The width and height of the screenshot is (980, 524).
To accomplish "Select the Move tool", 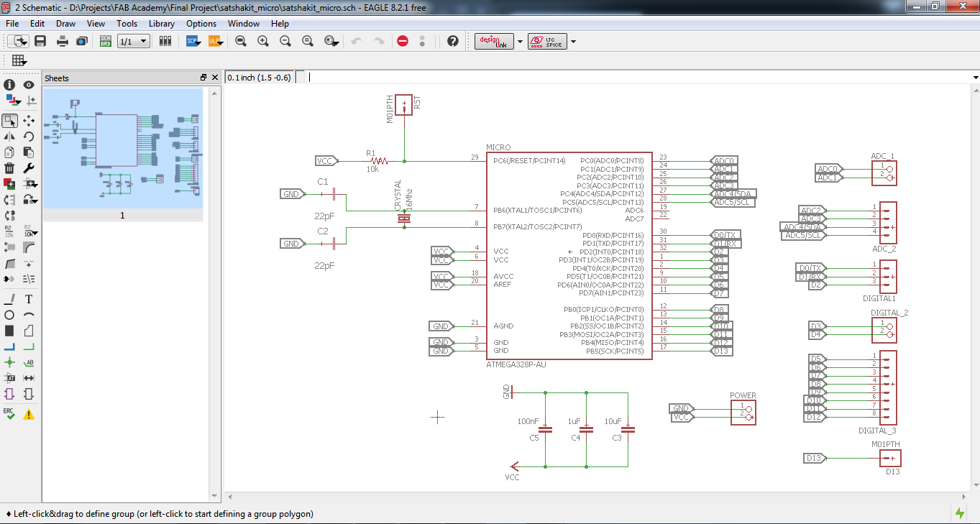I will (x=29, y=120).
